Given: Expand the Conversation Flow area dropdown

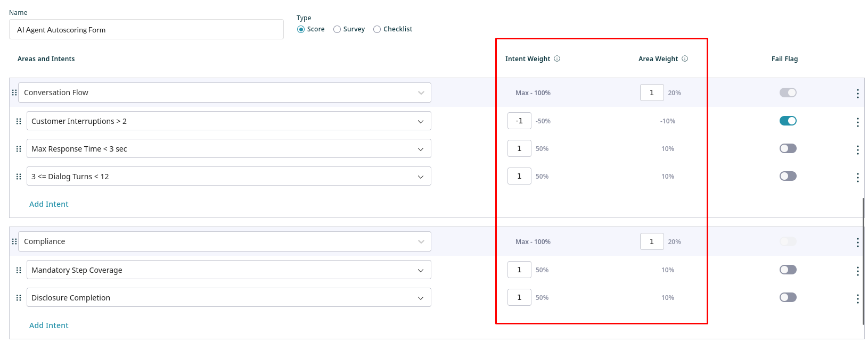Looking at the screenshot, I should point(421,93).
